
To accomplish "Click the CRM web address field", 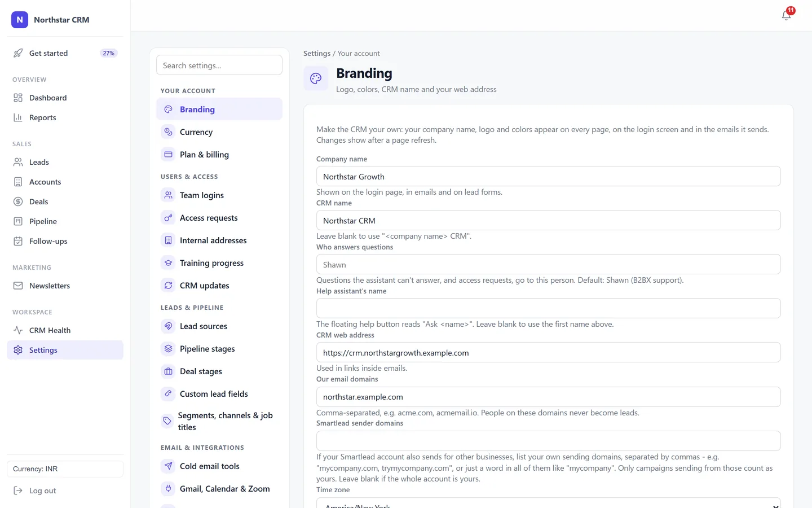I will pyautogui.click(x=548, y=352).
